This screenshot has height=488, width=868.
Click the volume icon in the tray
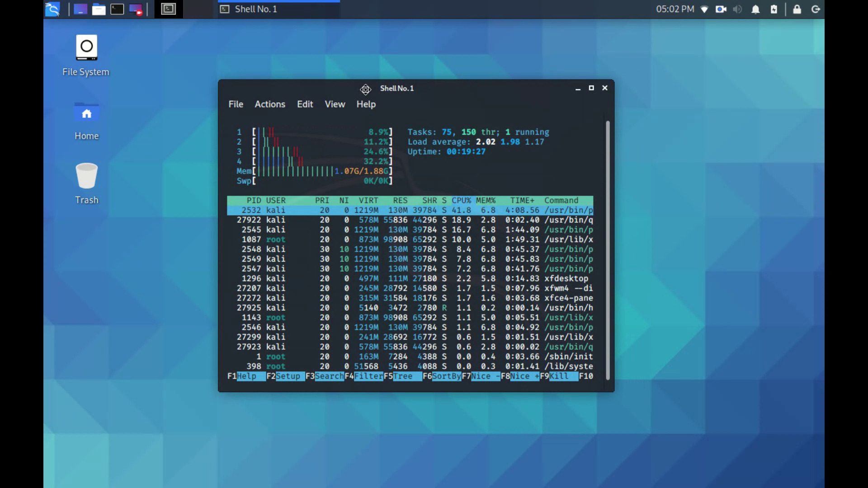737,9
